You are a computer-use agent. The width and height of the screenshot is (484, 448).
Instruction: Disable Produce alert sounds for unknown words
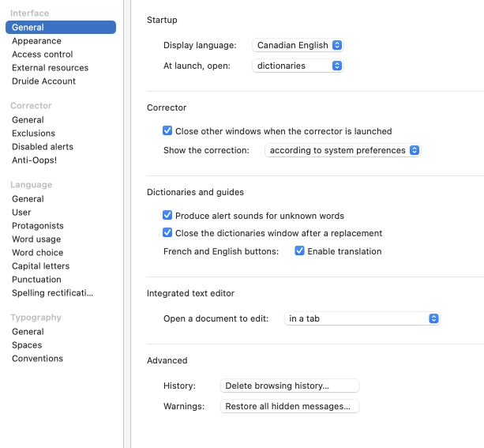167,215
